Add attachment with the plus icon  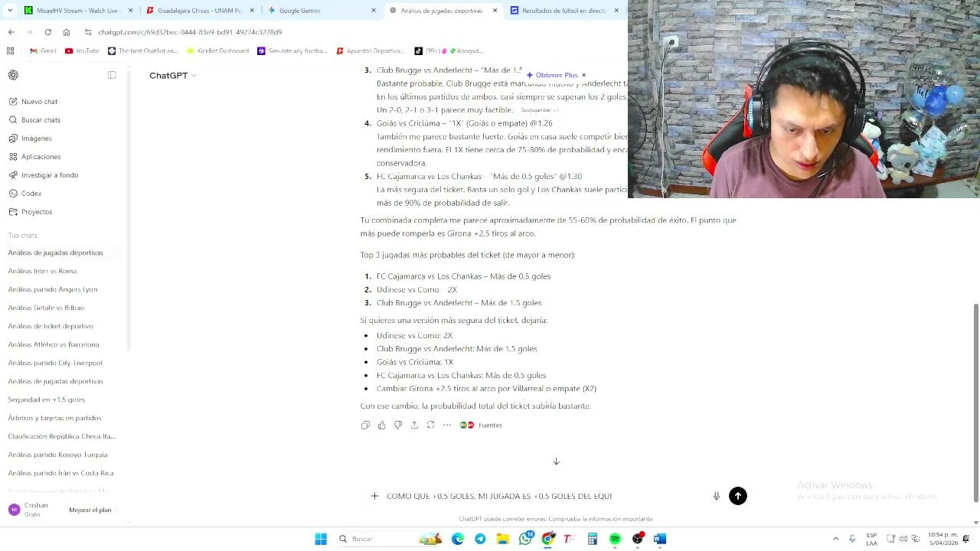click(x=374, y=496)
